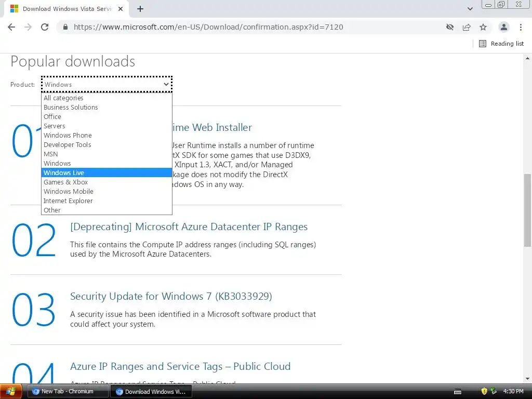Screen dimensions: 532x399
Task: Choose MSN in the Product list
Action: click(107, 154)
